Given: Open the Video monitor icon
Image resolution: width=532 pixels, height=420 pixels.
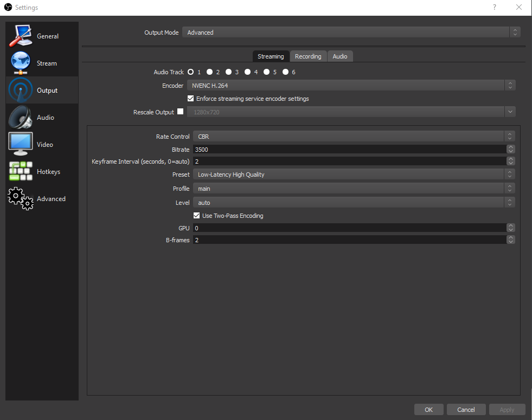Looking at the screenshot, I should [21, 144].
